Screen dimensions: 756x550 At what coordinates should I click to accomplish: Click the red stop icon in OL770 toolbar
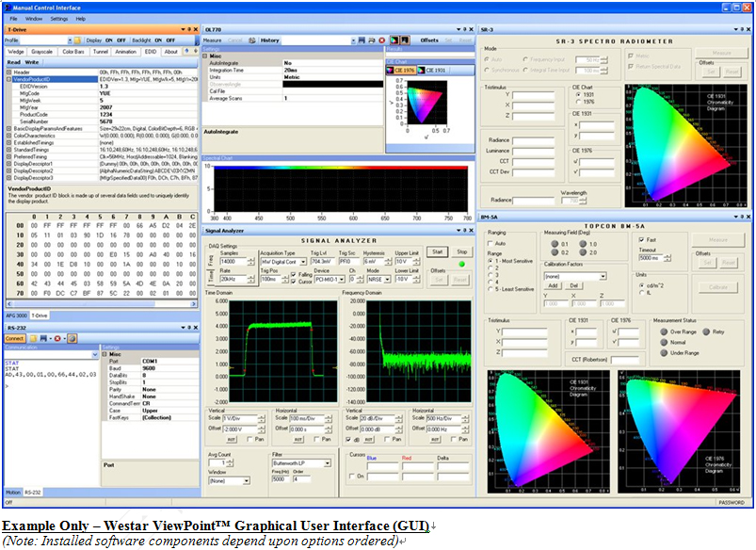pos(382,40)
